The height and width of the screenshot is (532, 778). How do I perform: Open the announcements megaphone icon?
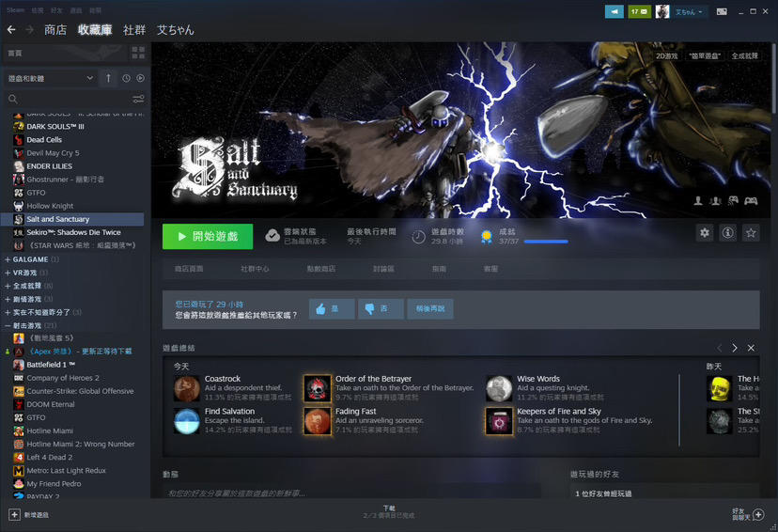(x=615, y=11)
